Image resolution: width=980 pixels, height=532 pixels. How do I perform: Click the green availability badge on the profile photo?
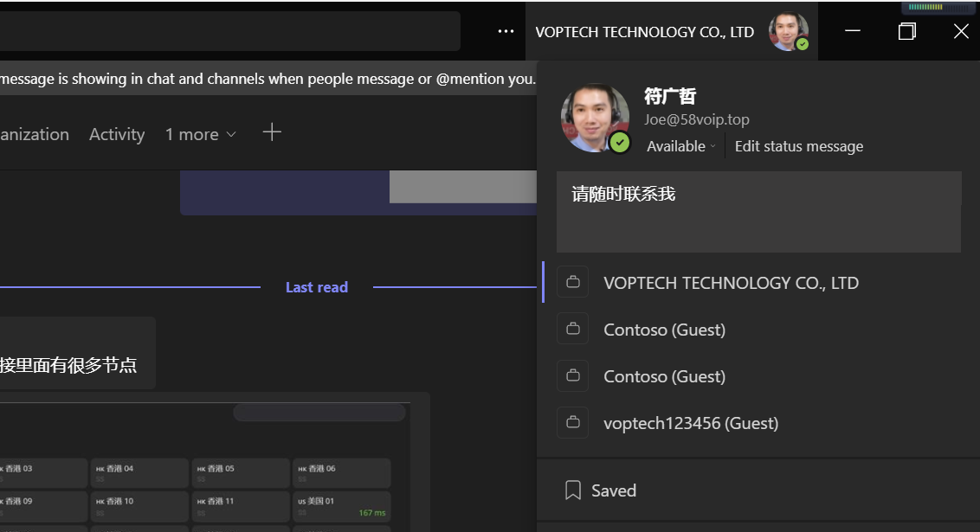pos(620,144)
